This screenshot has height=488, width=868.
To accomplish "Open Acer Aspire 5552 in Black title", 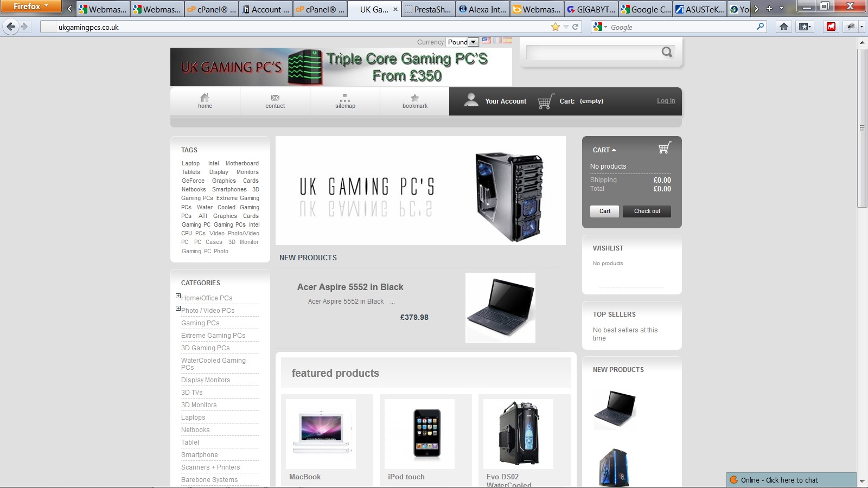I will [x=350, y=287].
